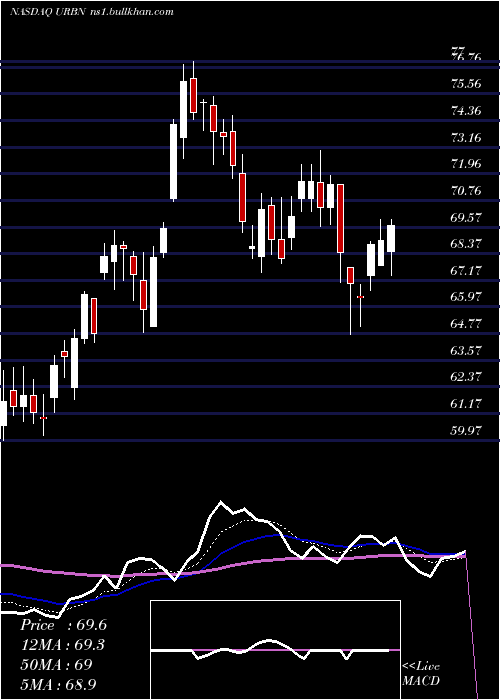The width and height of the screenshot is (500, 700).
Task: Click the 76.76 price axis label
Action: click(x=466, y=57)
